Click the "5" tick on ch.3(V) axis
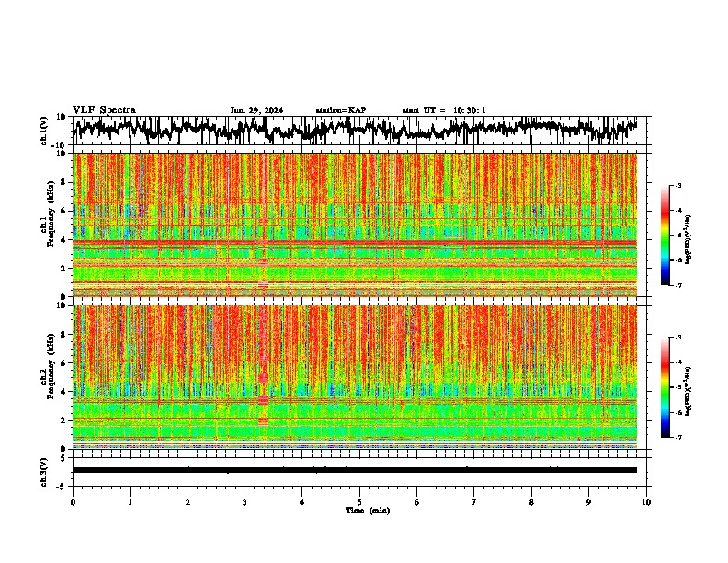This screenshot has height=563, width=728. click(64, 458)
